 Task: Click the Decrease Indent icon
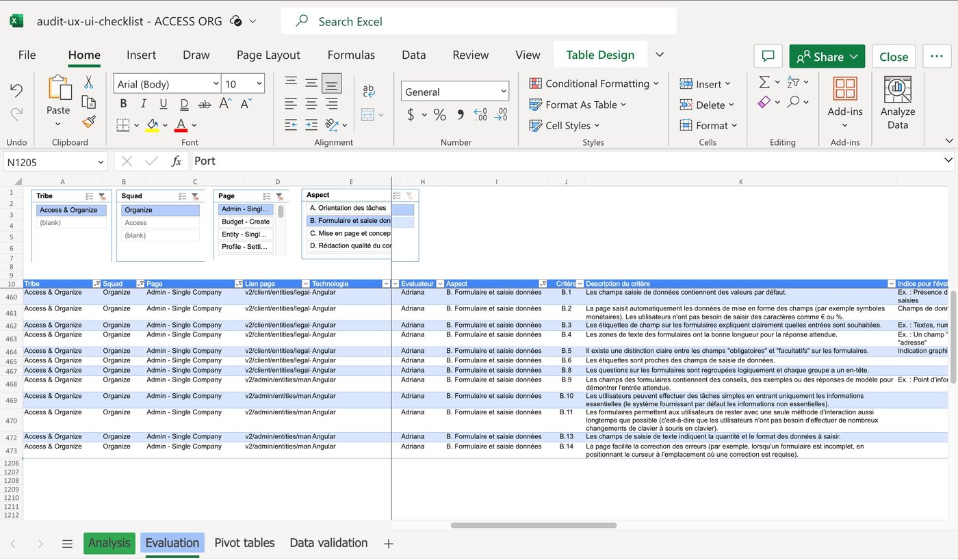291,125
